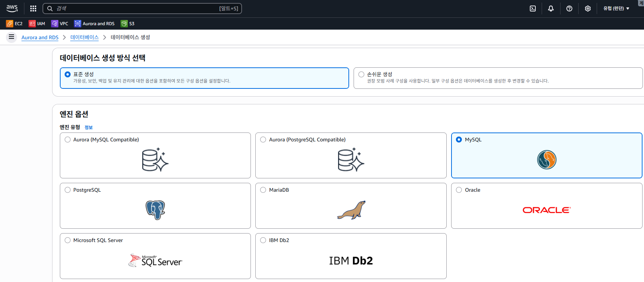644x282 pixels.
Task: Select the 손쉬운 생성 radio option
Action: click(361, 74)
